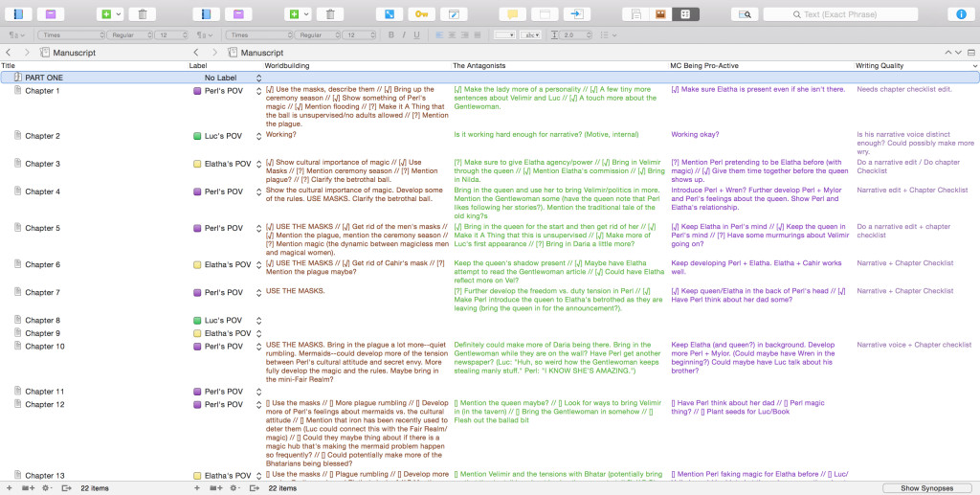Open the leftmost Times font dropdown
Viewport: 980px width, 495px height.
tap(72, 35)
